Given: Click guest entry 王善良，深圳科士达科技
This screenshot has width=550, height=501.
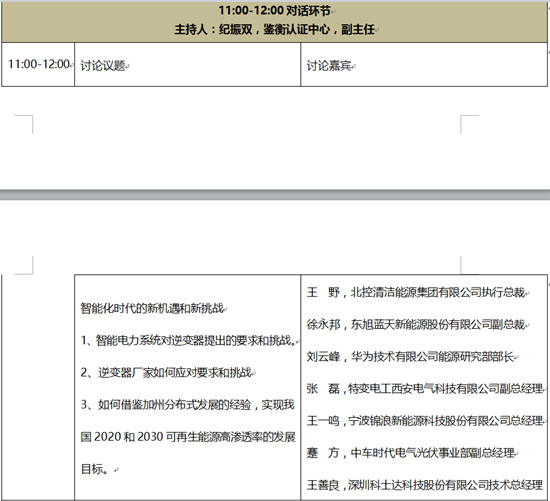Looking at the screenshot, I should pyautogui.click(x=425, y=485).
